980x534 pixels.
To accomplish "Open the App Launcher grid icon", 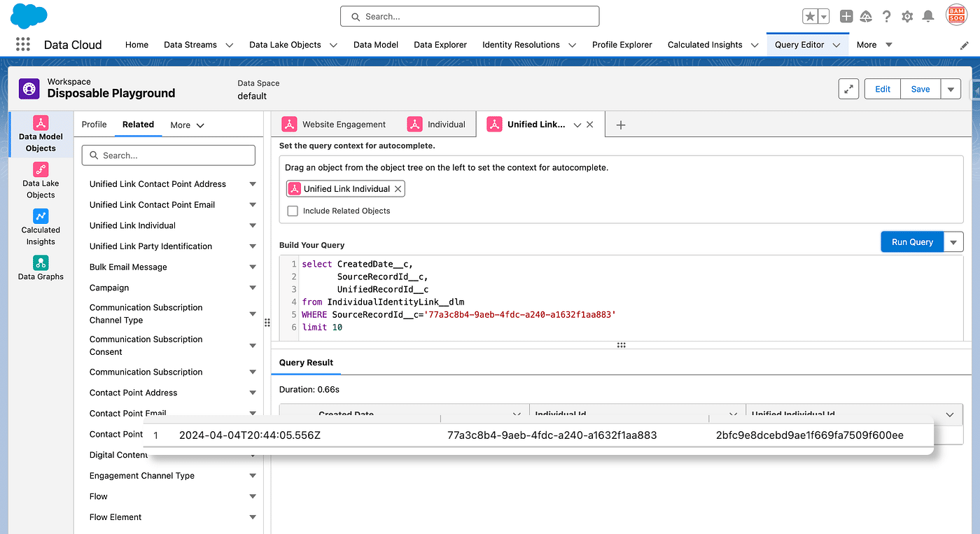I will (23, 44).
